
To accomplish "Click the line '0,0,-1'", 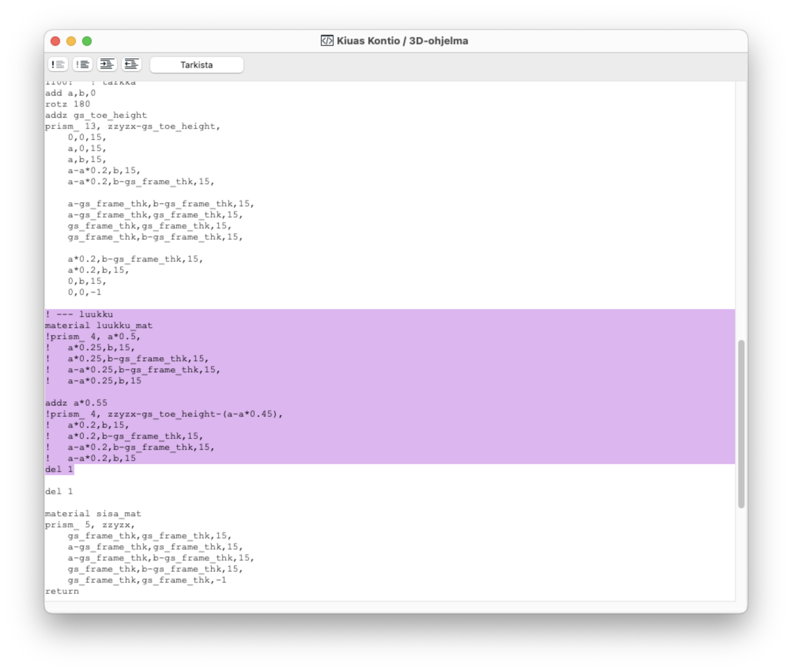I will [x=85, y=292].
